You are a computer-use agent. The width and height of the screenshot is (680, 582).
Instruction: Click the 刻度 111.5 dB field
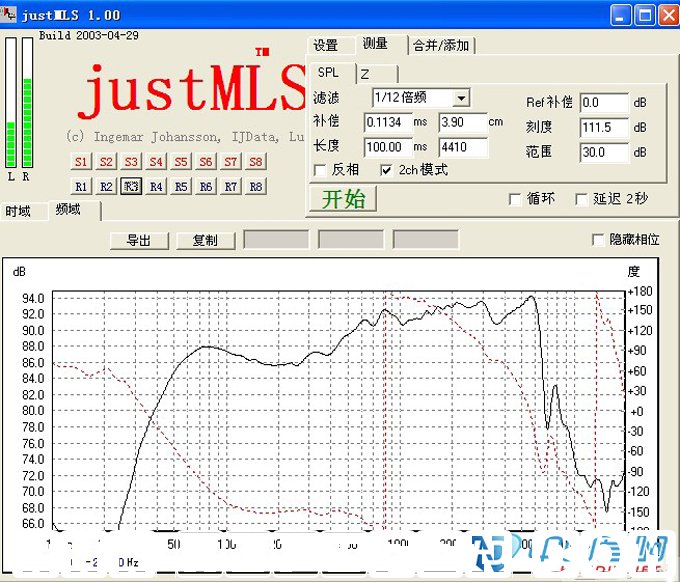(x=604, y=128)
